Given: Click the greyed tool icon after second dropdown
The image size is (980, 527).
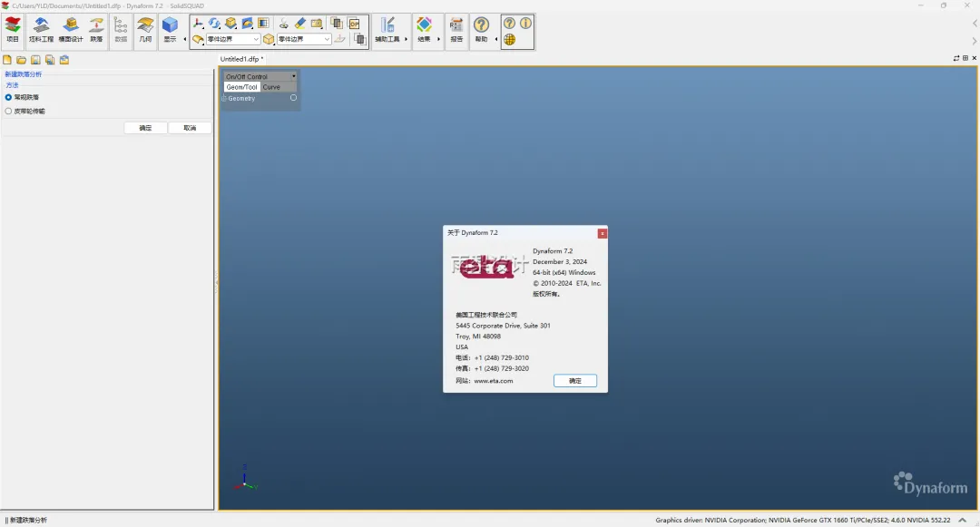Looking at the screenshot, I should pyautogui.click(x=339, y=39).
